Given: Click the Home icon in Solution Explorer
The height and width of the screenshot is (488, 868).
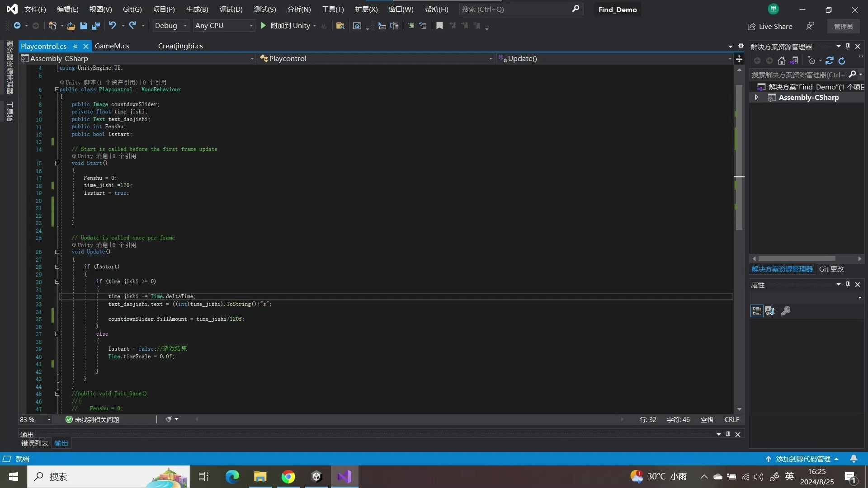Looking at the screenshot, I should pos(782,61).
